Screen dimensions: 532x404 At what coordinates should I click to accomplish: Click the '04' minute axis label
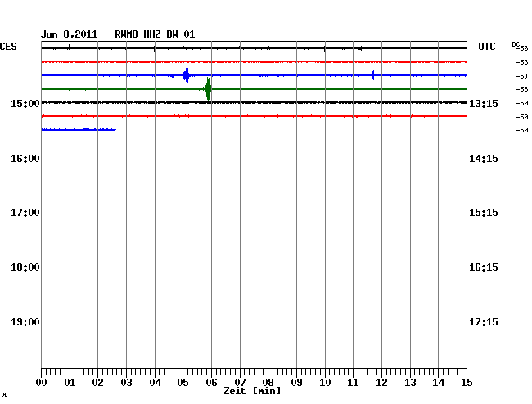tap(155, 383)
